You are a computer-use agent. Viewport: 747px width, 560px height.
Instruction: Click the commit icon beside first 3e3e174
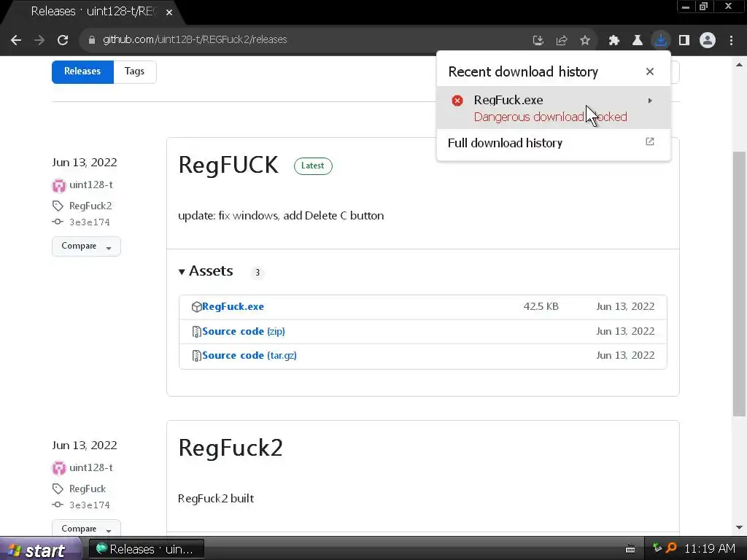click(58, 222)
